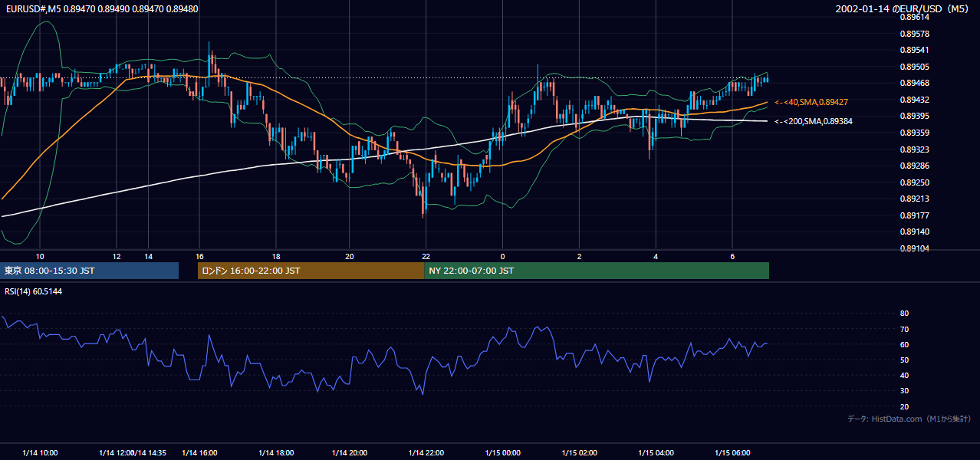The image size is (980, 460).
Task: Click hour marker 18 under the price chart
Action: [x=275, y=256]
